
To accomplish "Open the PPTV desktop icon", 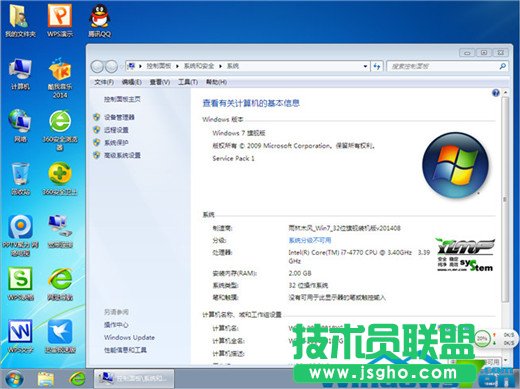I will pyautogui.click(x=20, y=235).
